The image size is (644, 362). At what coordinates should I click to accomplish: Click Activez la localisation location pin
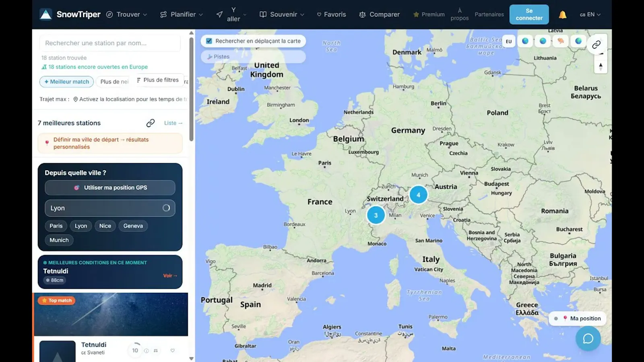(75, 99)
